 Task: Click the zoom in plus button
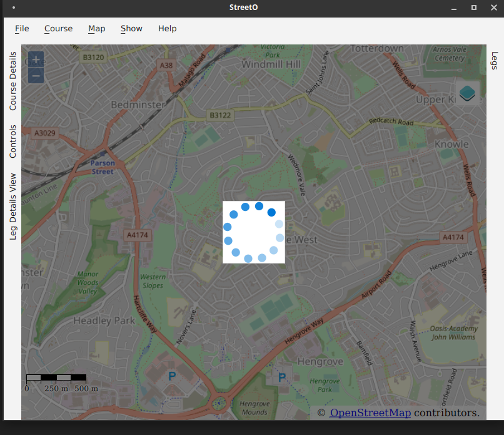point(36,60)
